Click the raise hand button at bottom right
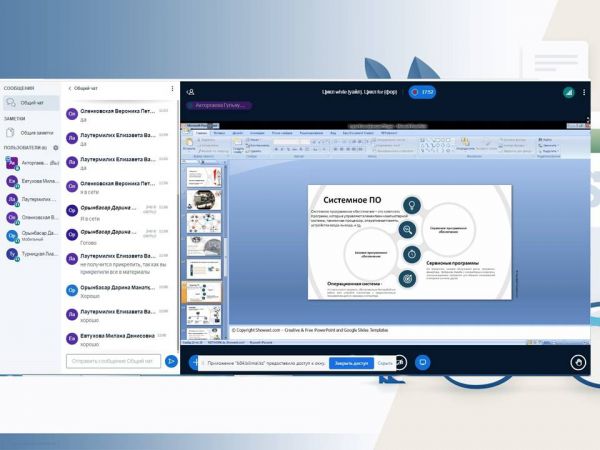Image resolution: width=600 pixels, height=450 pixels. pyautogui.click(x=577, y=362)
